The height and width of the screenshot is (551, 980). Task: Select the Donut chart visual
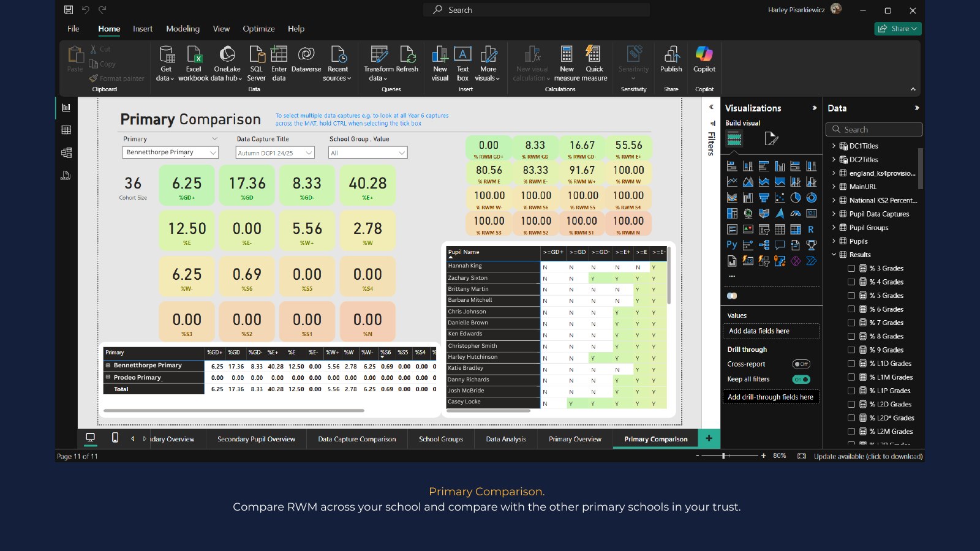[x=812, y=198]
